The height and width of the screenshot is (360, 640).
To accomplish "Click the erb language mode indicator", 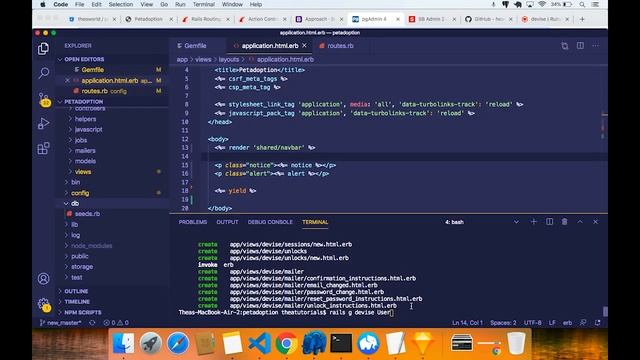I will (567, 322).
